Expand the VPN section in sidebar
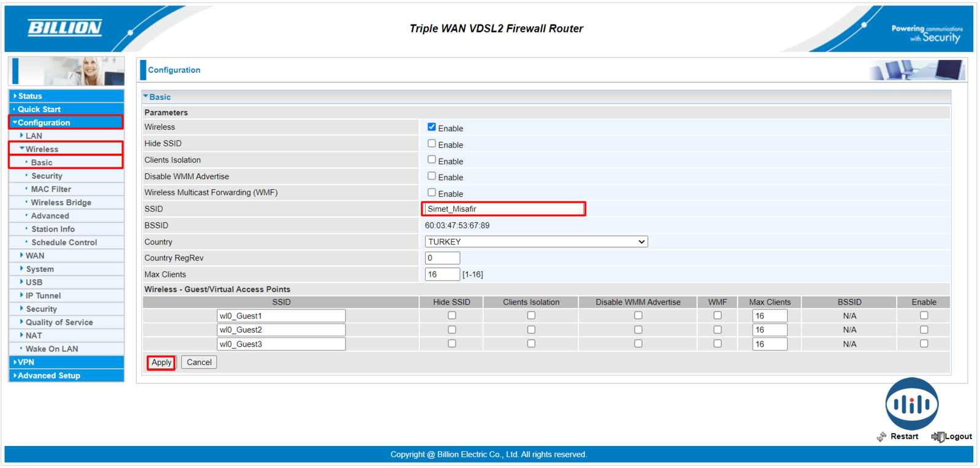 point(26,362)
